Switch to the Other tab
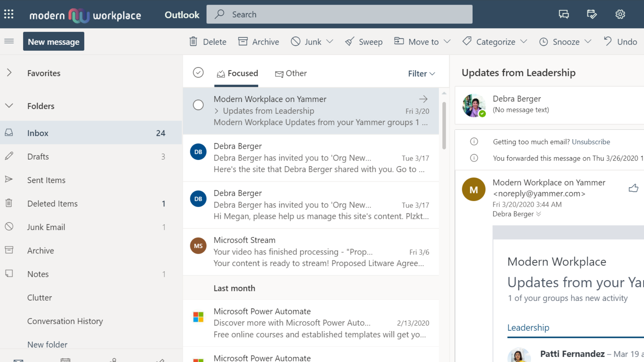The height and width of the screenshot is (362, 644). (x=291, y=73)
